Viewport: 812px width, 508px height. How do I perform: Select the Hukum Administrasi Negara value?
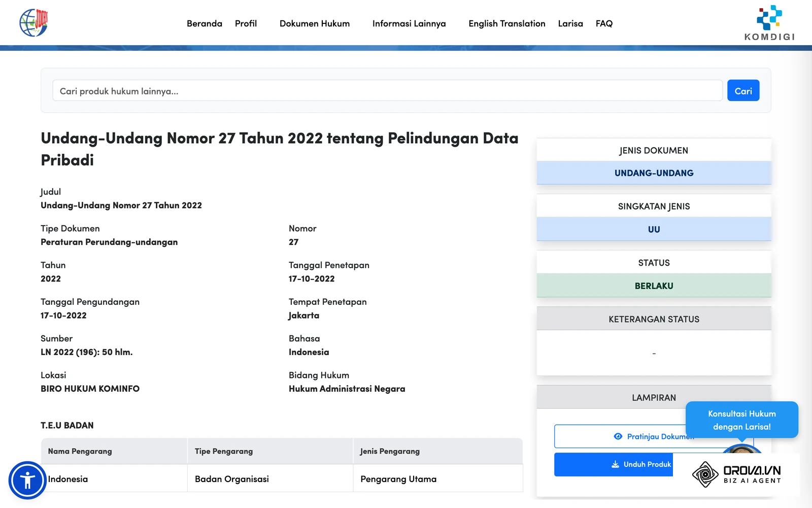(347, 389)
